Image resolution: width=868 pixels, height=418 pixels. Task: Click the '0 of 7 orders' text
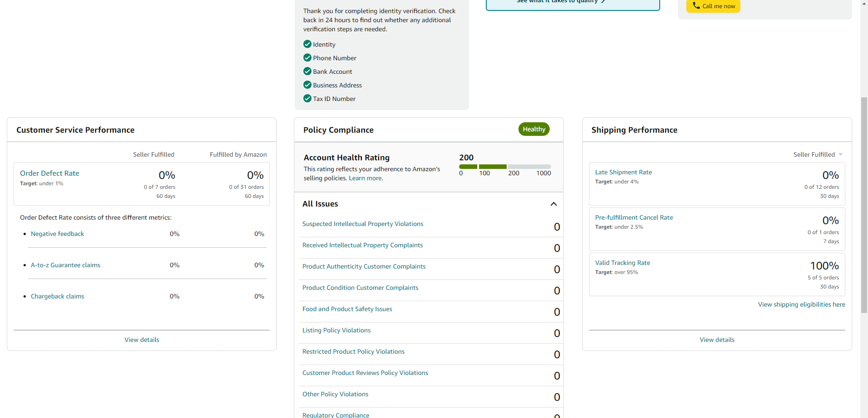pos(159,187)
